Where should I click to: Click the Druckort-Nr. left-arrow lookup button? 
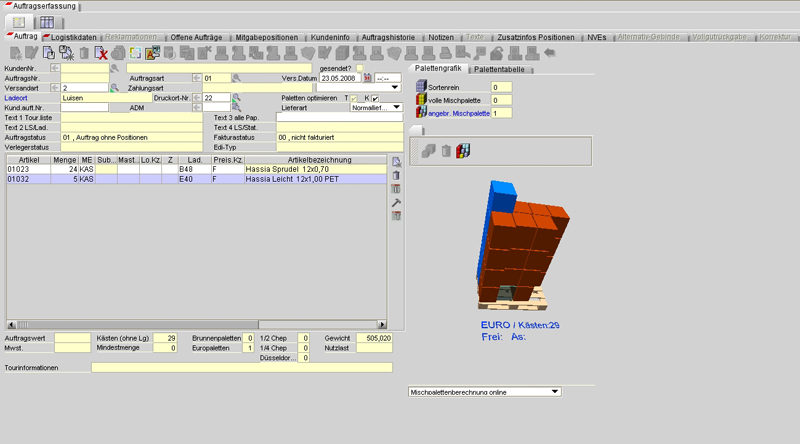point(196,97)
